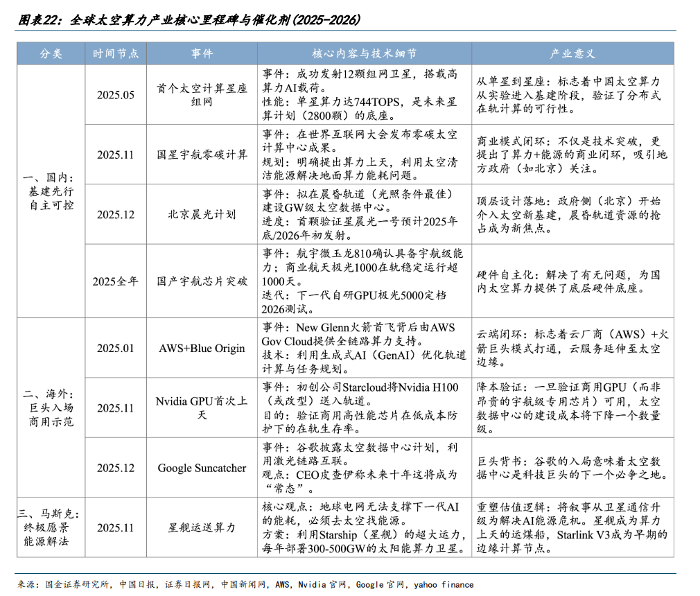The height and width of the screenshot is (596, 700).
Task: Click the 分类 column header
Action: click(51, 53)
